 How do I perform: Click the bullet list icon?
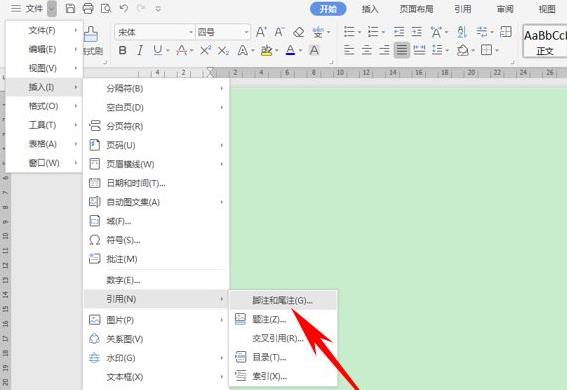(349, 32)
